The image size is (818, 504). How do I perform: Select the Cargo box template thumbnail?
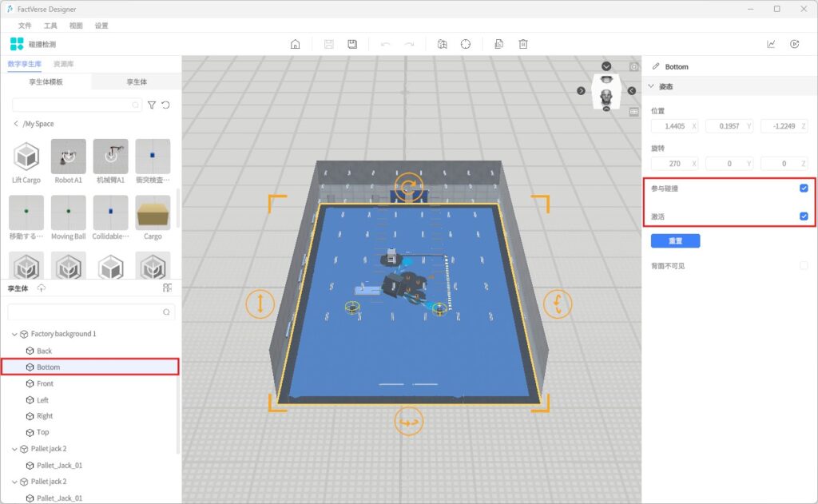pos(153,212)
